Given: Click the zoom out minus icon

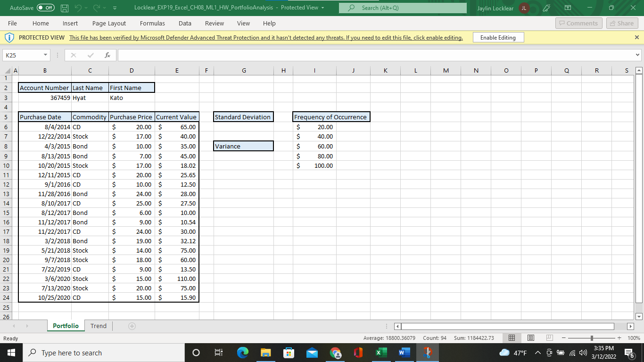Looking at the screenshot, I should coord(564,338).
